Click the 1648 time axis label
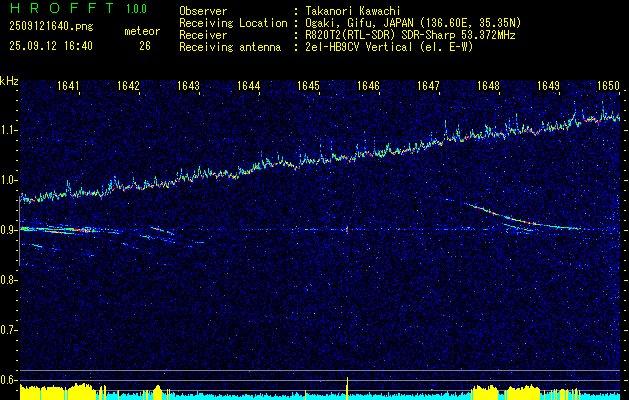 (488, 87)
